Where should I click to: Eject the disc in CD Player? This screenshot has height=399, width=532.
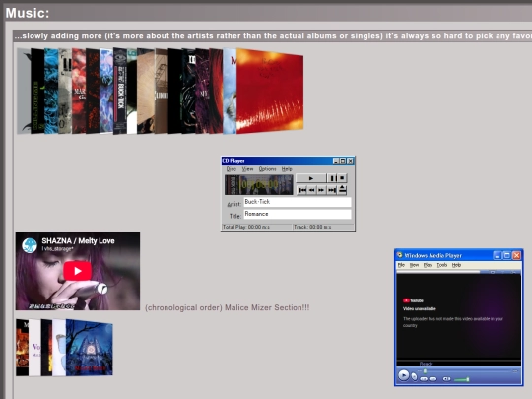point(342,190)
